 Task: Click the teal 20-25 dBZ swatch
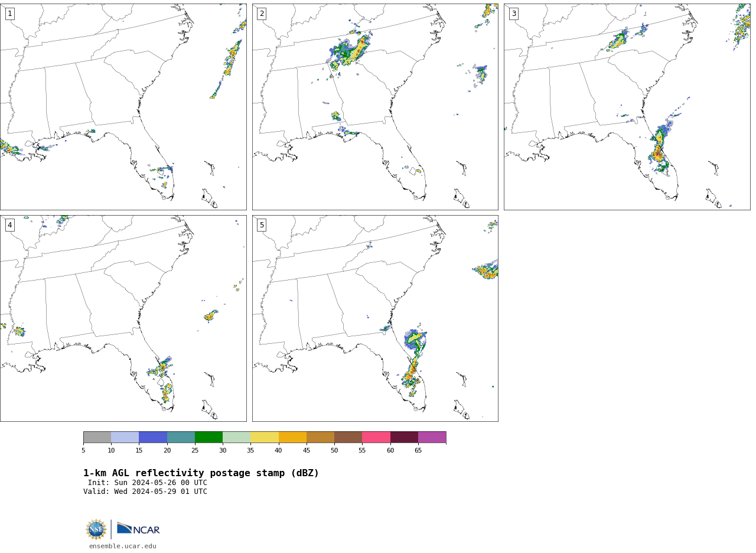[x=181, y=437]
